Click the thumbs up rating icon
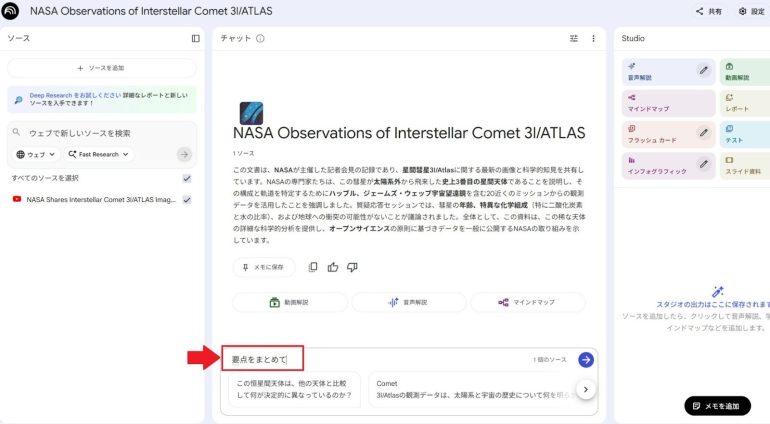Image resolution: width=770 pixels, height=424 pixels. [x=332, y=267]
